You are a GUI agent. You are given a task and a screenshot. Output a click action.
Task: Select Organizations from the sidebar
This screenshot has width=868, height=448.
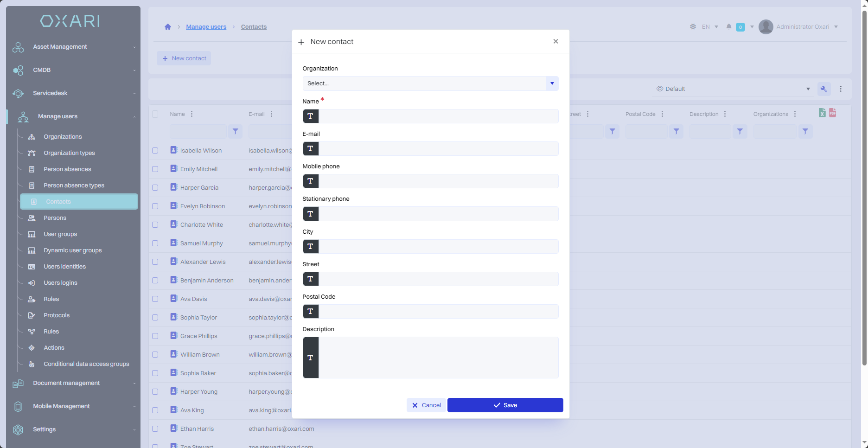tap(63, 137)
